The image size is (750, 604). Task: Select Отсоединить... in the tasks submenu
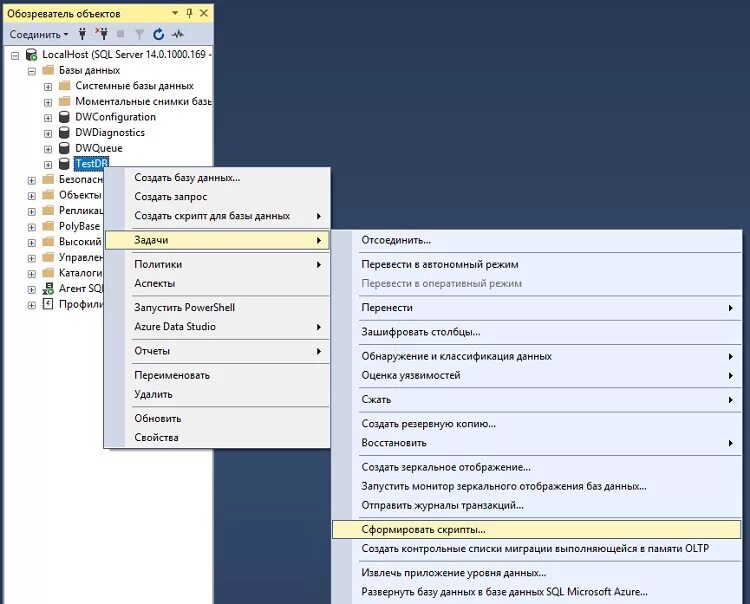point(536,240)
